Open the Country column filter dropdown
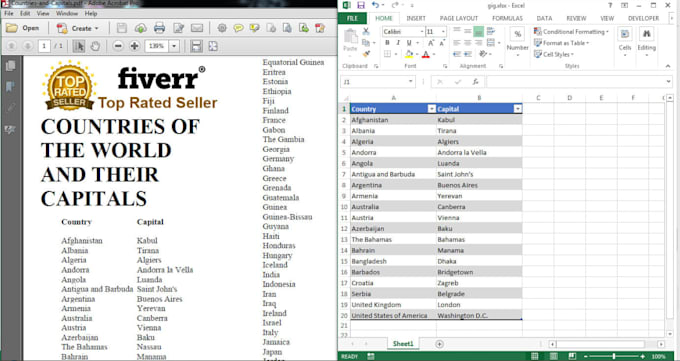680x361 pixels. click(x=432, y=109)
